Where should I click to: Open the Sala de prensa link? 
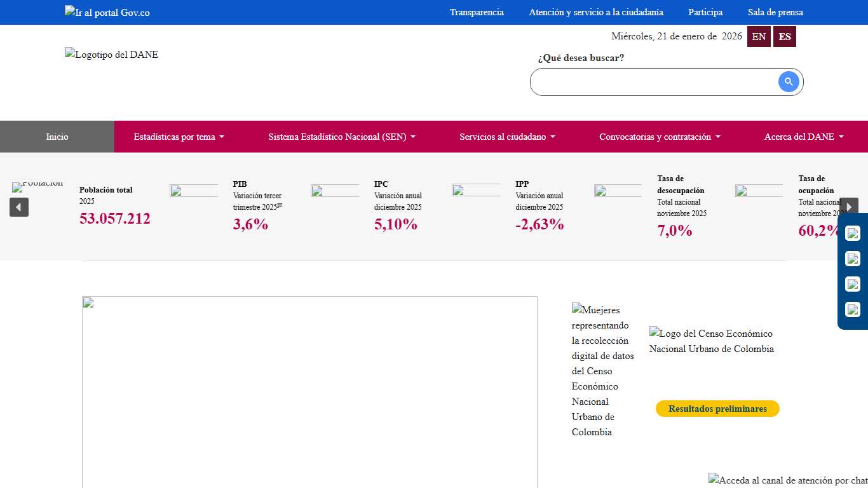(775, 12)
